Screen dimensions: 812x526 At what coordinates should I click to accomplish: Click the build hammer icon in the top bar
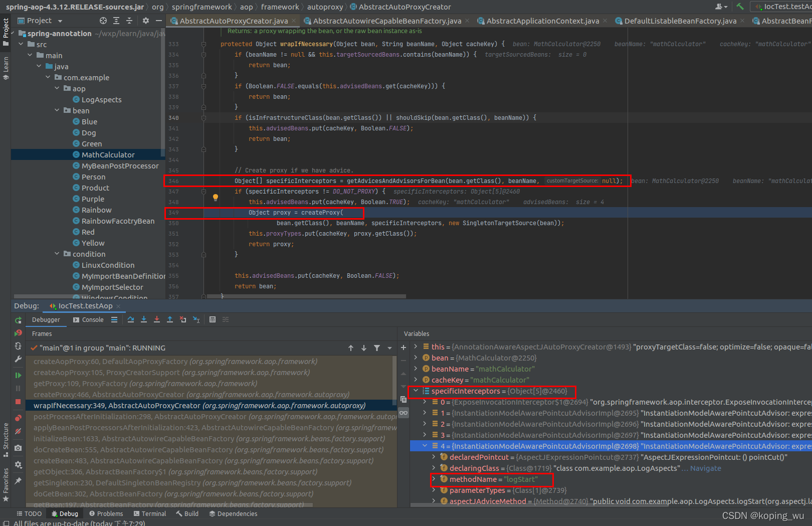(x=740, y=7)
